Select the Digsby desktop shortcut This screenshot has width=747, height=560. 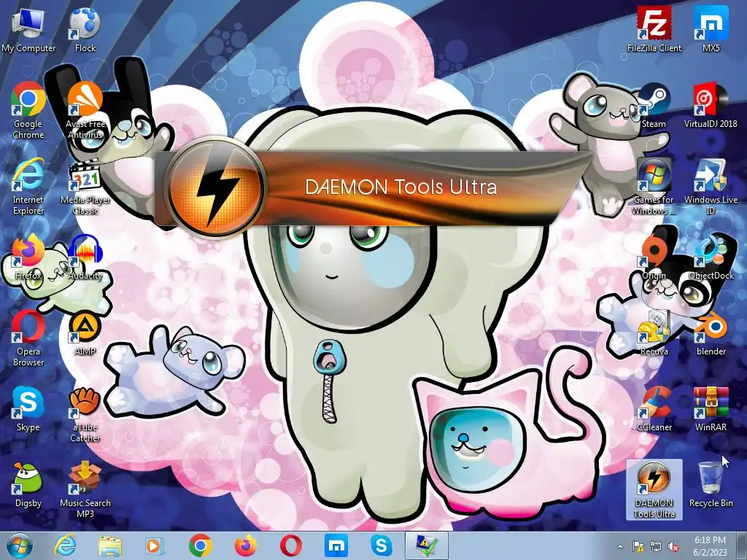[28, 485]
